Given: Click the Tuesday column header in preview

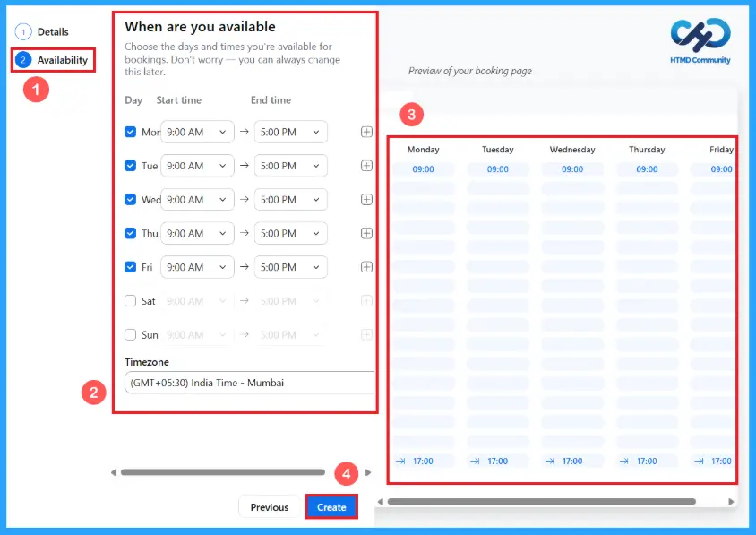Looking at the screenshot, I should click(497, 150).
